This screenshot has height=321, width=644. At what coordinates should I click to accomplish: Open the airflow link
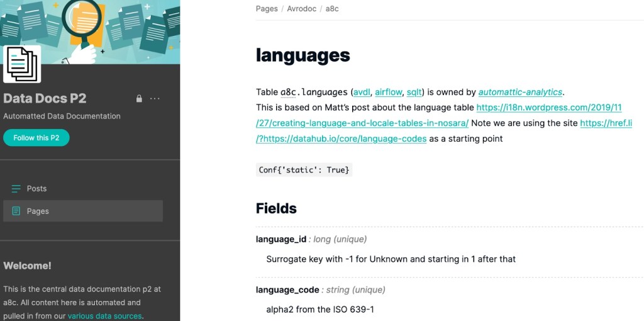click(388, 93)
